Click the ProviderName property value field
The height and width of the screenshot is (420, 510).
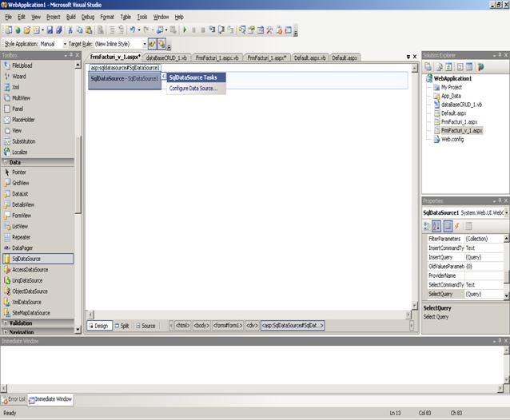[x=484, y=275]
